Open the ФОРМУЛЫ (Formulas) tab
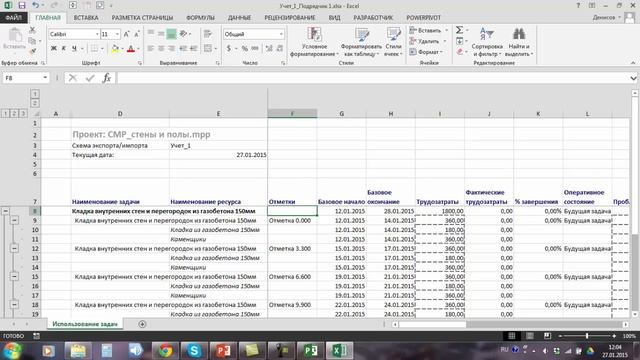This screenshot has height=360, width=640. click(x=200, y=18)
